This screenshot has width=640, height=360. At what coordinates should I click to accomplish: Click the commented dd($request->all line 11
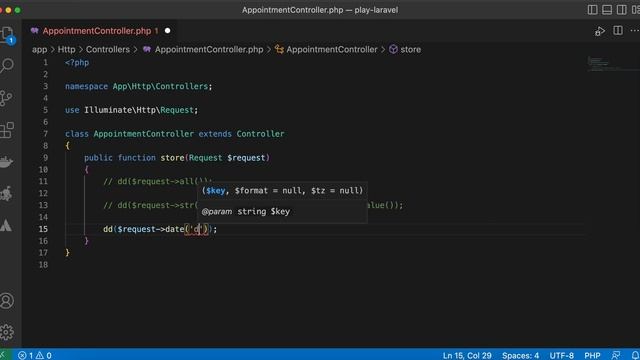pyautogui.click(x=158, y=181)
